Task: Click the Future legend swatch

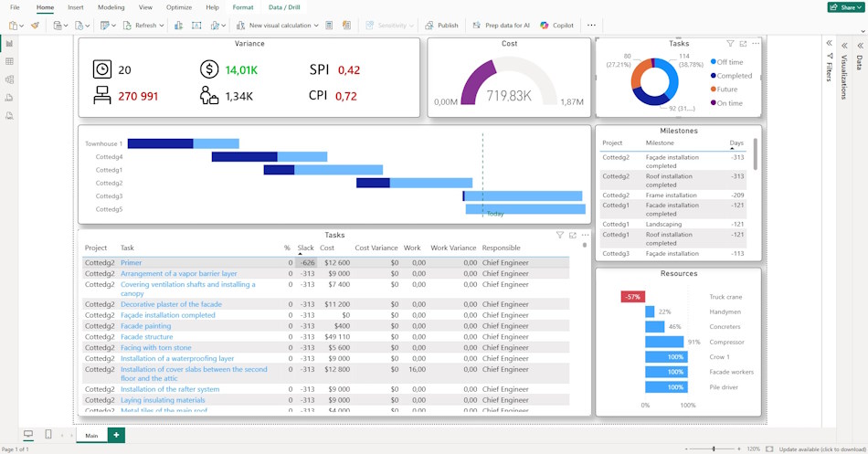Action: [714, 90]
